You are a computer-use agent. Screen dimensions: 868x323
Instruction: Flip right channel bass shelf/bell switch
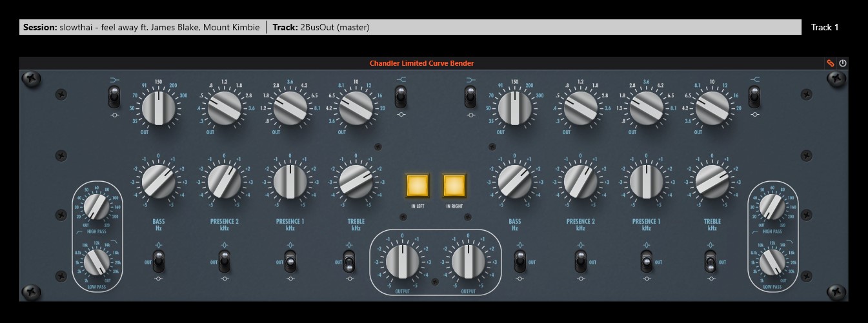click(x=470, y=97)
